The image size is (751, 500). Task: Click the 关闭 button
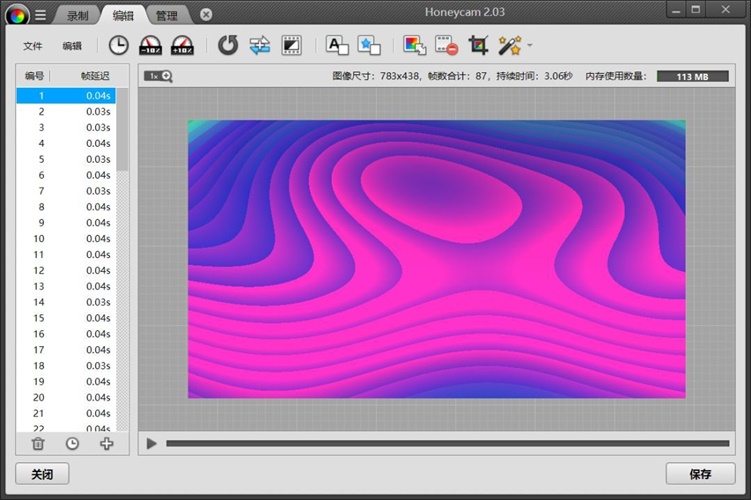click(x=42, y=474)
